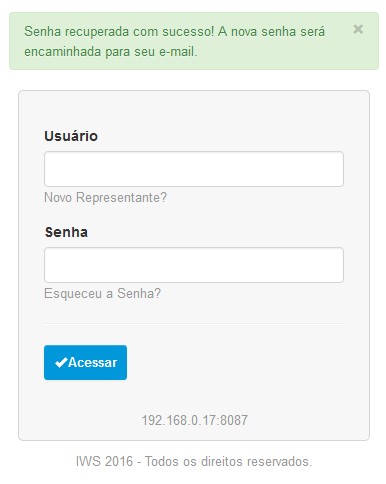Follow the Esqueceu a Senha? link
Screen dimensions: 386x484
pos(102,294)
